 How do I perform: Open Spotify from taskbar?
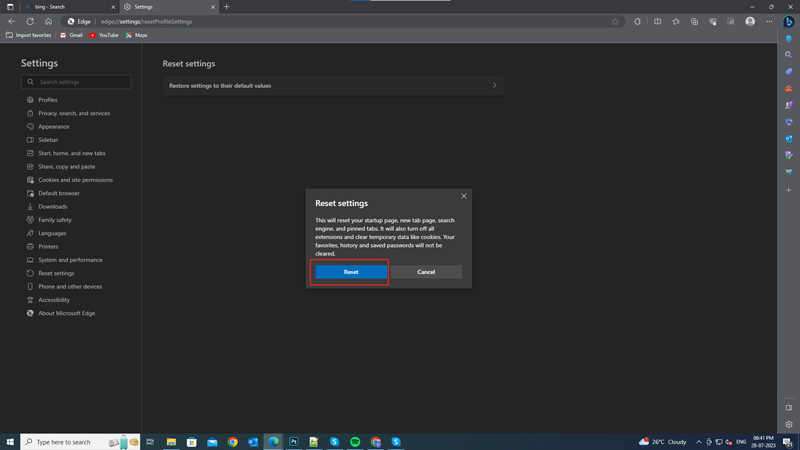(355, 442)
